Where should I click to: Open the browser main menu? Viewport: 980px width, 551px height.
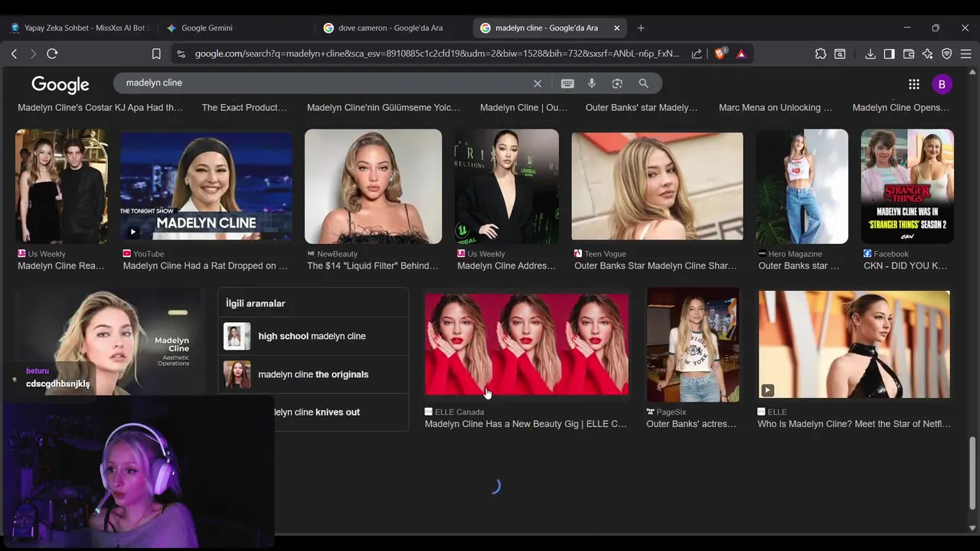[x=966, y=54]
